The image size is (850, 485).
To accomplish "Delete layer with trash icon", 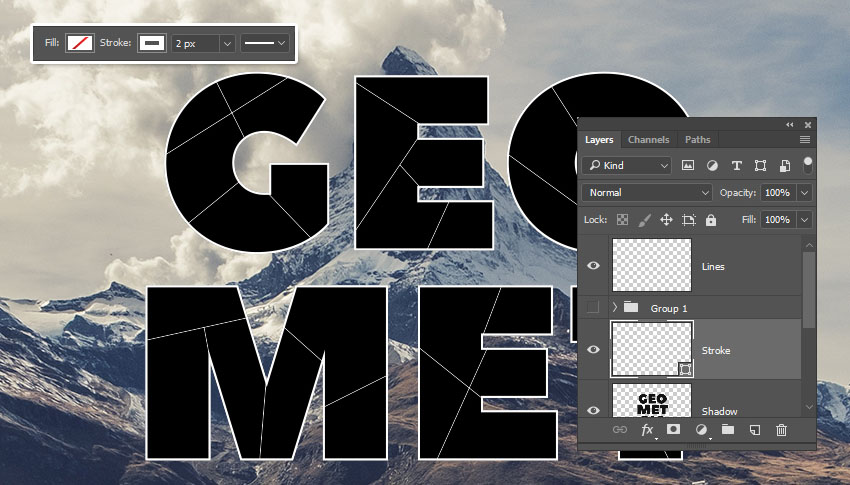I will 781,430.
